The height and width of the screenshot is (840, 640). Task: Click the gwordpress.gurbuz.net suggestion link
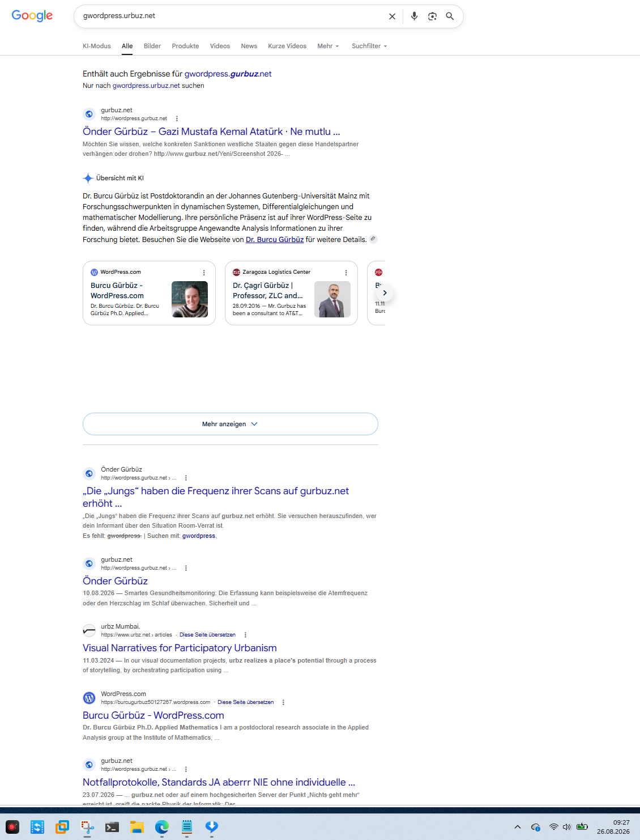click(x=228, y=74)
